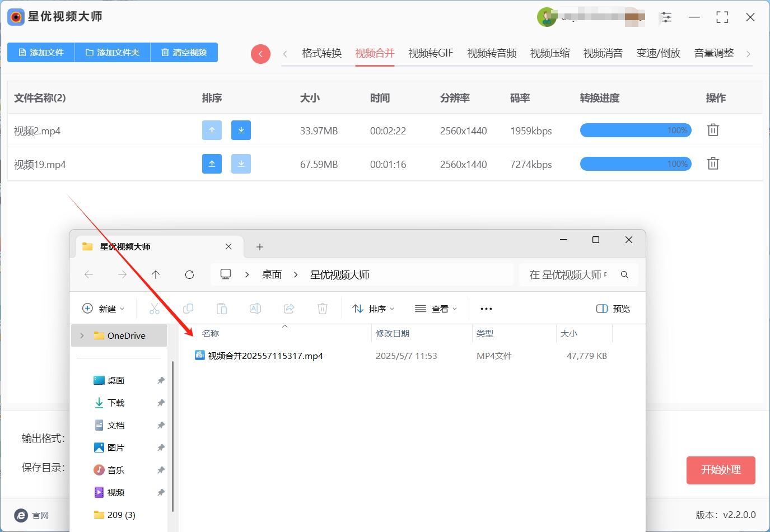Delete 视频19.mp4 with its trash icon

coord(713,164)
